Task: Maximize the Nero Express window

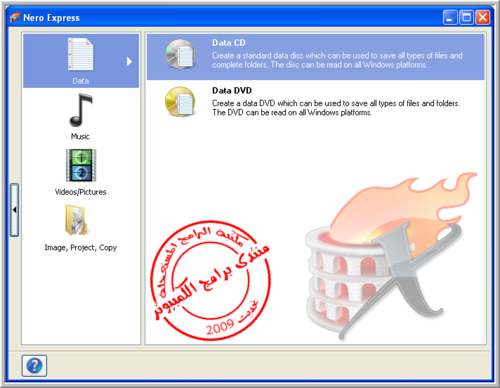Action: point(466,17)
